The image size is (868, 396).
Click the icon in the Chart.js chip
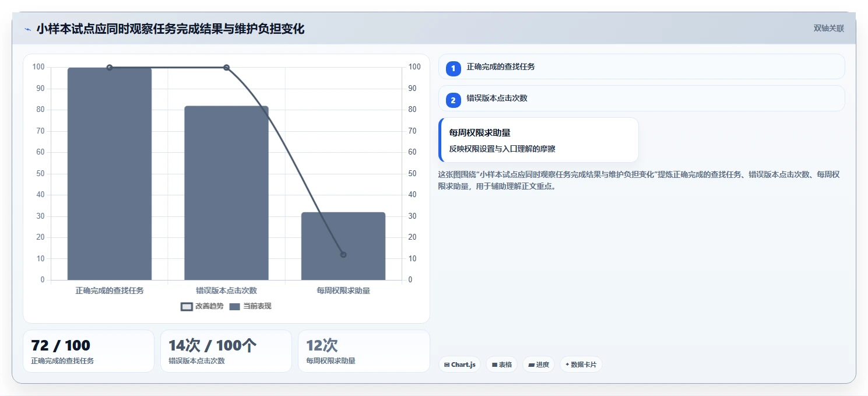[447, 365]
